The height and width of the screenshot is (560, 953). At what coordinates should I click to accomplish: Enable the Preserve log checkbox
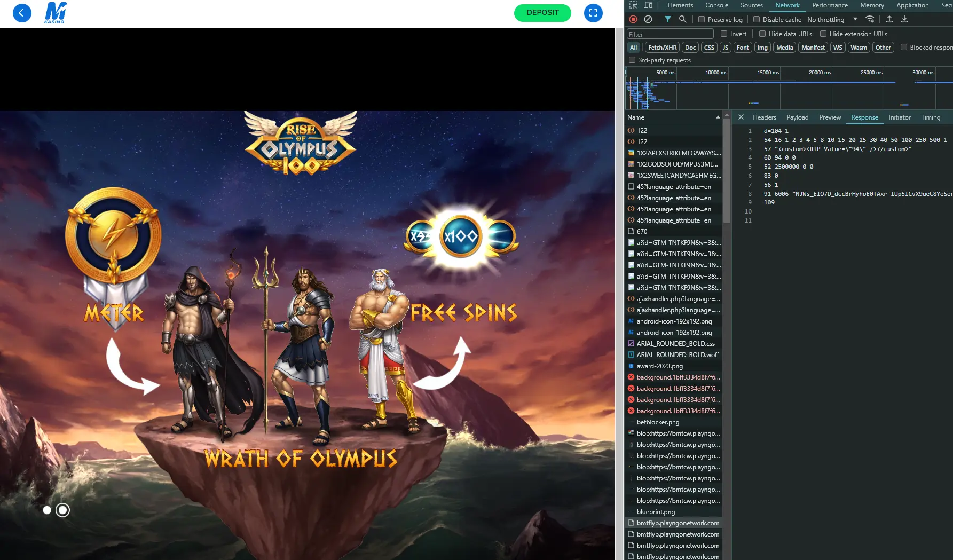[x=702, y=19]
